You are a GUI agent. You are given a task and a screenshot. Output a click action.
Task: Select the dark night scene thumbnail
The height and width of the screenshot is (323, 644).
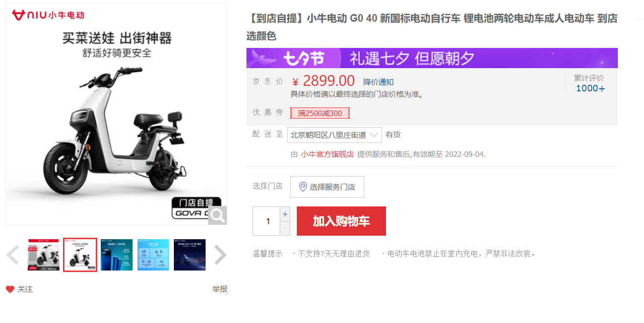point(189,255)
